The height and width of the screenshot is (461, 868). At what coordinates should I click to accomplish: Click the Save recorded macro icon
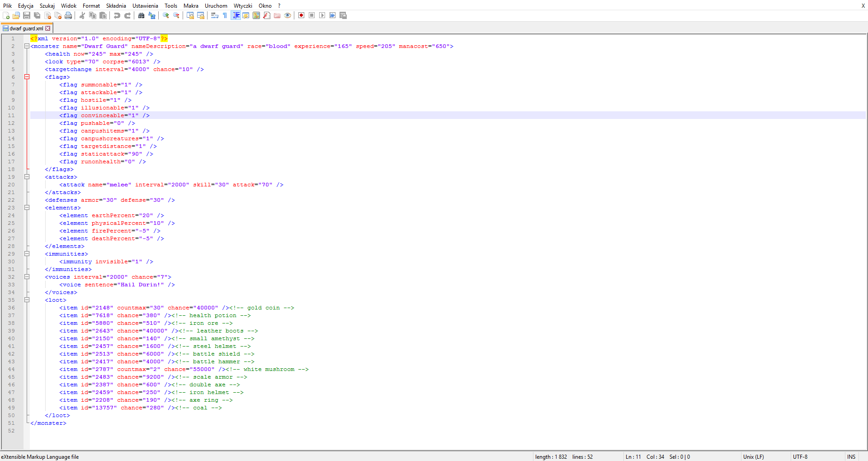point(343,15)
